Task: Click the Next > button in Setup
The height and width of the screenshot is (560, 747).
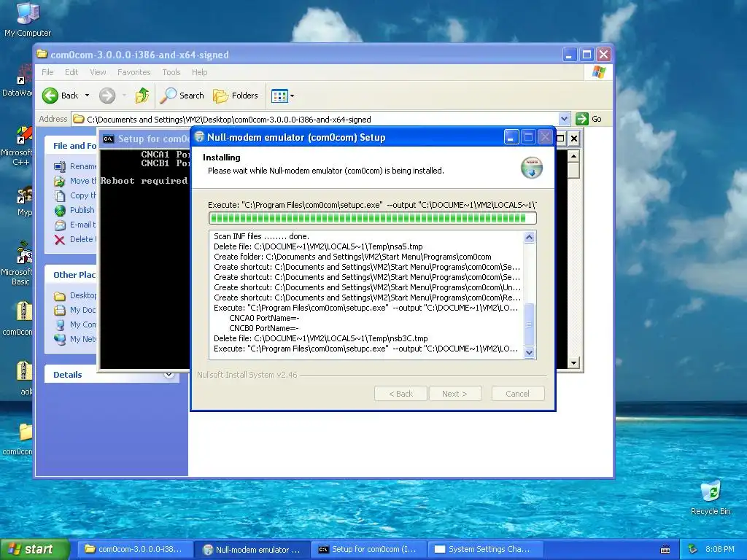Action: pyautogui.click(x=455, y=394)
